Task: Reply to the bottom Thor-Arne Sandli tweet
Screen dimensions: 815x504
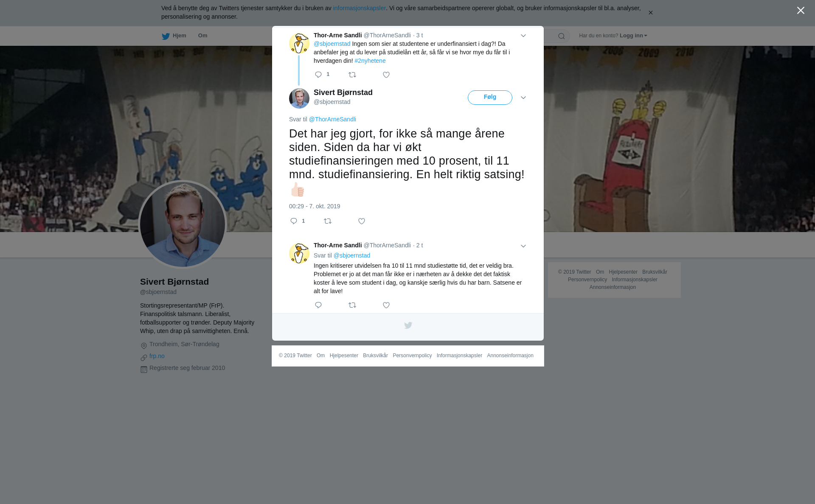Action: [318, 305]
